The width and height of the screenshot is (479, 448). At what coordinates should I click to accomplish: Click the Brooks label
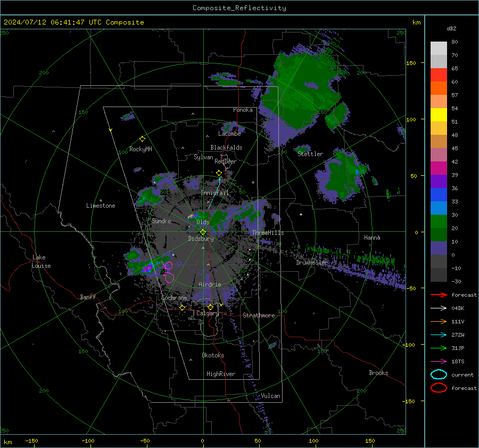tap(378, 373)
